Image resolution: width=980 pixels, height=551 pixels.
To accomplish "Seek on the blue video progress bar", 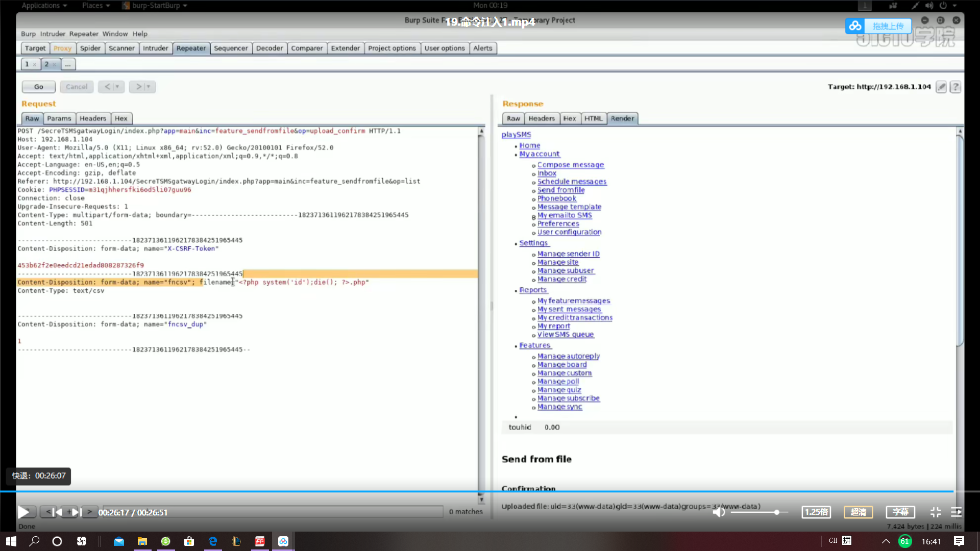I will (477, 491).
